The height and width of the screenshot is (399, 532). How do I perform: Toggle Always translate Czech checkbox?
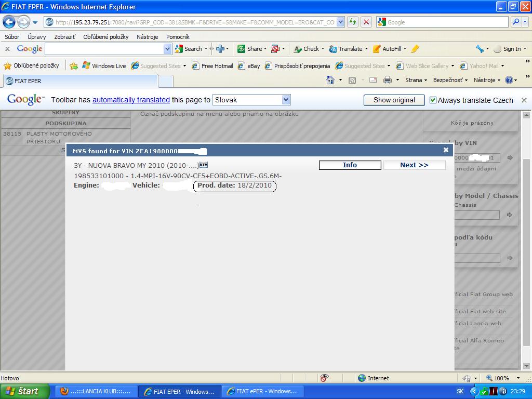(433, 100)
